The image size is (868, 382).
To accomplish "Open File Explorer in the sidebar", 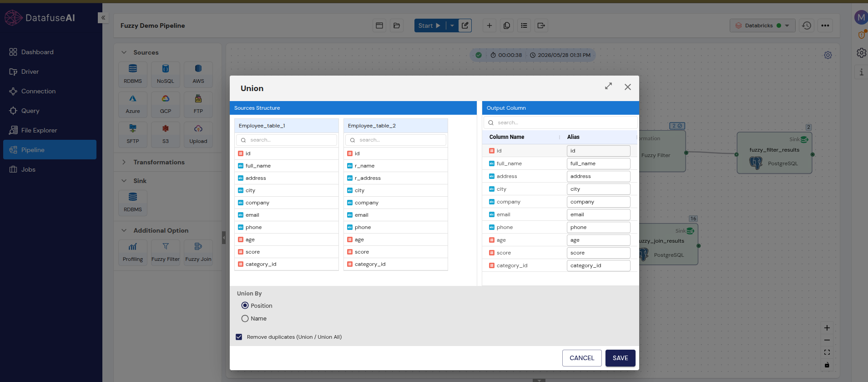I will 49,130.
